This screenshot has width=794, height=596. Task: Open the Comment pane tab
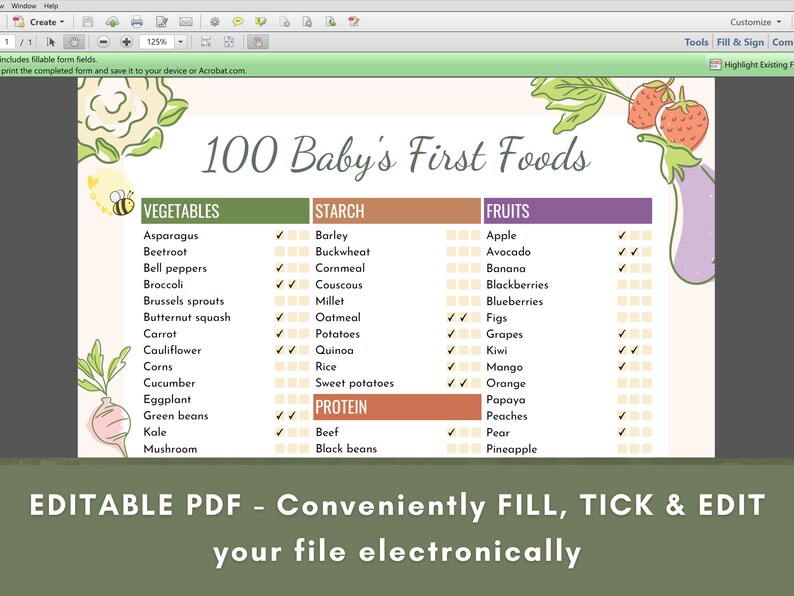click(x=782, y=42)
